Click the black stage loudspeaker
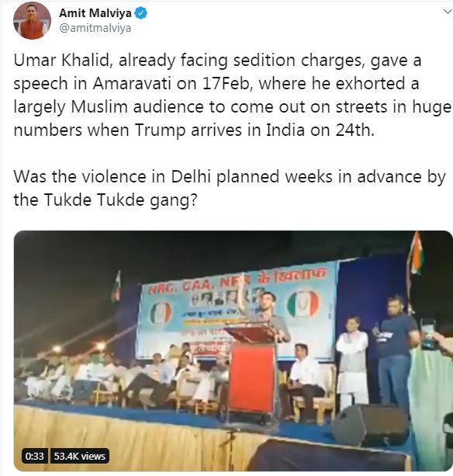Image resolution: width=453 pixels, height=476 pixels. coord(371,424)
